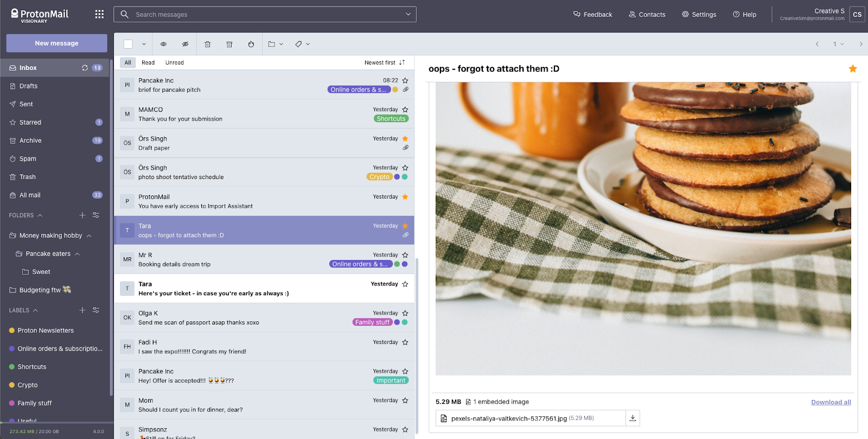Move to trash toolbar icon
868x439 pixels.
click(x=207, y=44)
